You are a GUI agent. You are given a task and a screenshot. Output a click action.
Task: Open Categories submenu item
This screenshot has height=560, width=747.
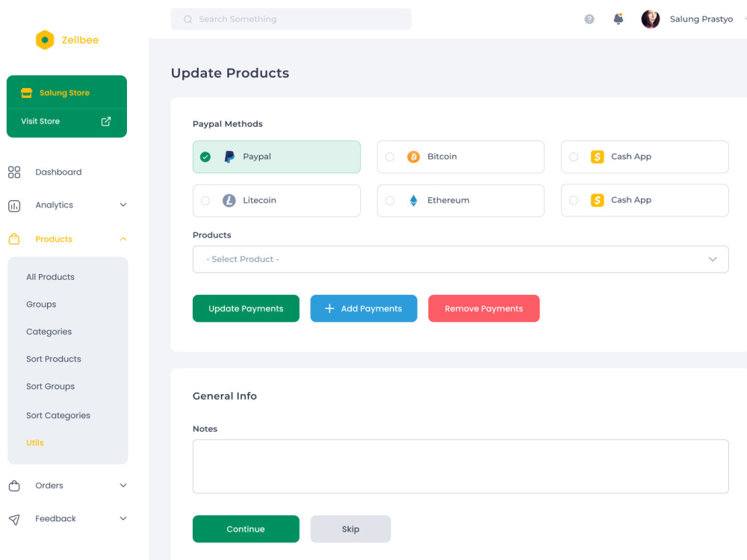49,332
